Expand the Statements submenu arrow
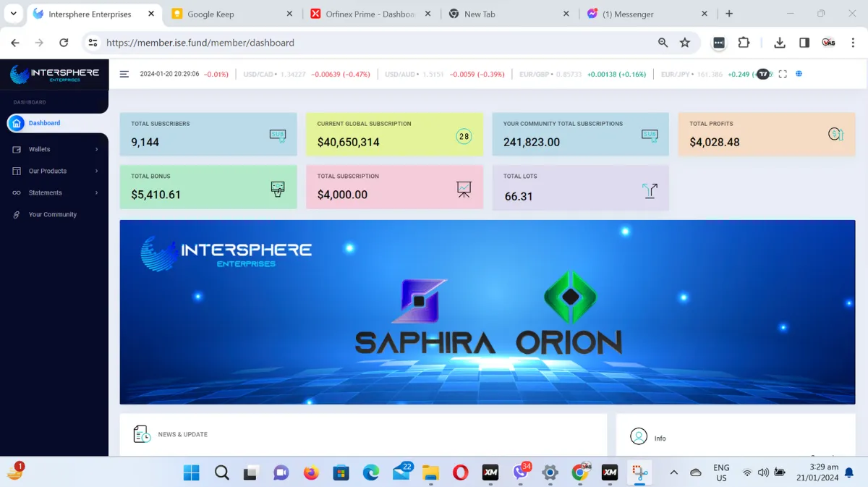This screenshot has width=868, height=487. (x=96, y=193)
